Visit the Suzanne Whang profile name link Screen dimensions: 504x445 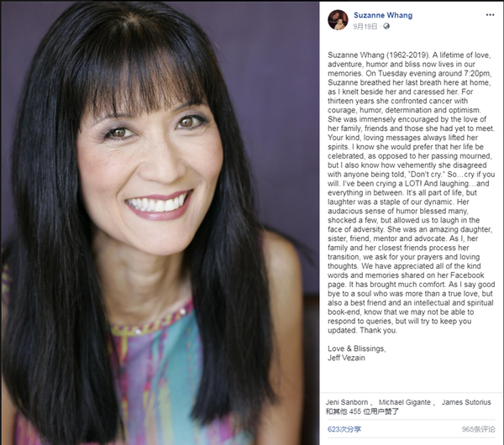(x=383, y=15)
